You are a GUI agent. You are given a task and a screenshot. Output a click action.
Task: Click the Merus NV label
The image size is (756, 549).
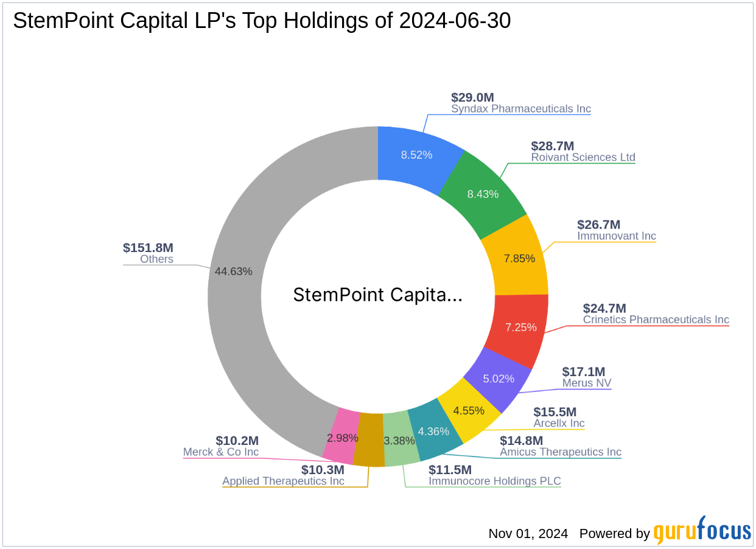[x=586, y=383]
